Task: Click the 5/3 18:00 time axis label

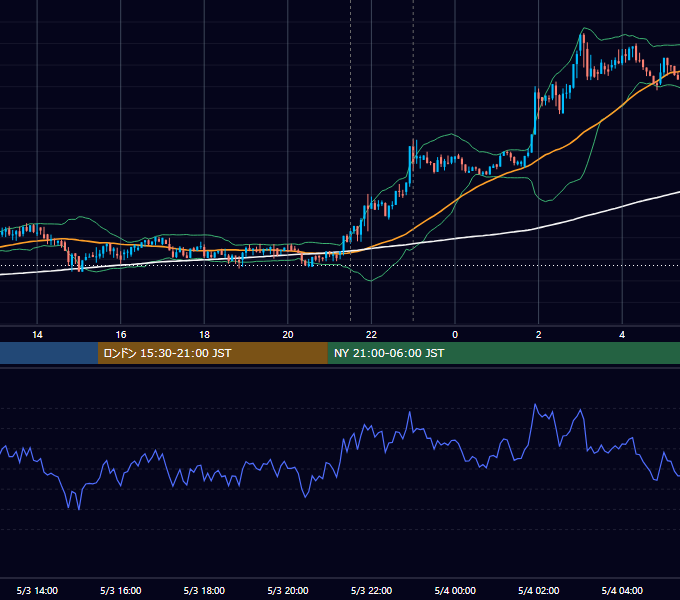Action: click(x=204, y=590)
